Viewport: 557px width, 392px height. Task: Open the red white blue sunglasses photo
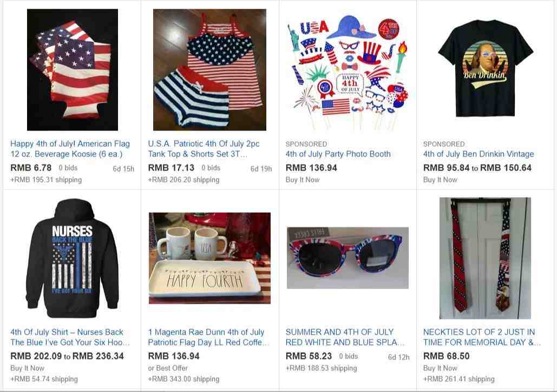pos(348,258)
